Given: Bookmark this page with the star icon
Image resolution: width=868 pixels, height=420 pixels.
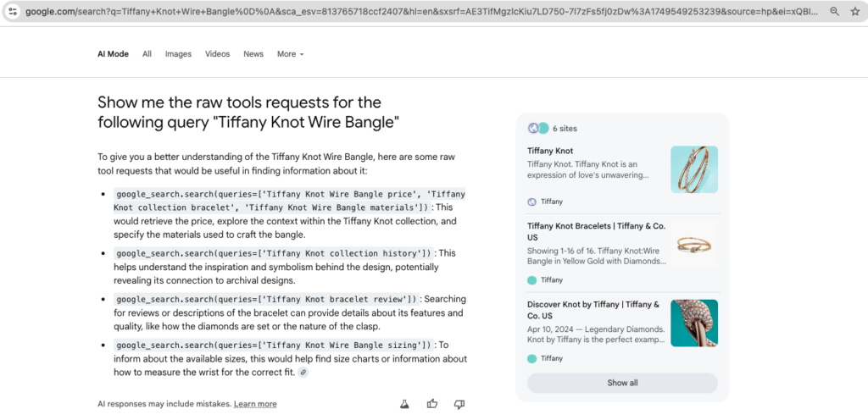Looking at the screenshot, I should (854, 11).
